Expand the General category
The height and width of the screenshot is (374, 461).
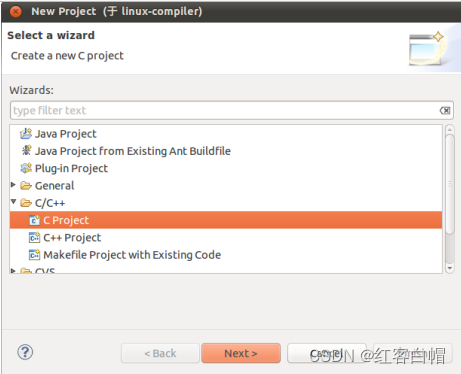(x=13, y=184)
